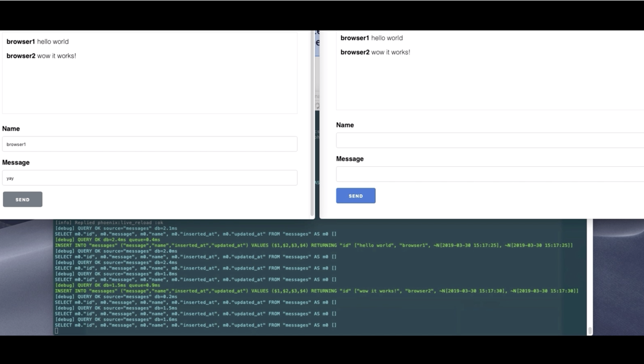Click Message label in right browser
The height and width of the screenshot is (364, 644).
tap(350, 159)
